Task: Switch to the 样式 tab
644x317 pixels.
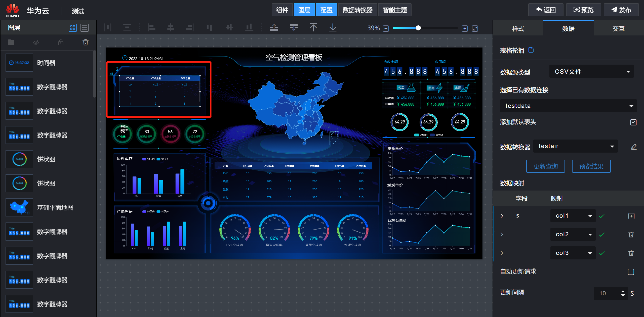Action: coord(518,29)
